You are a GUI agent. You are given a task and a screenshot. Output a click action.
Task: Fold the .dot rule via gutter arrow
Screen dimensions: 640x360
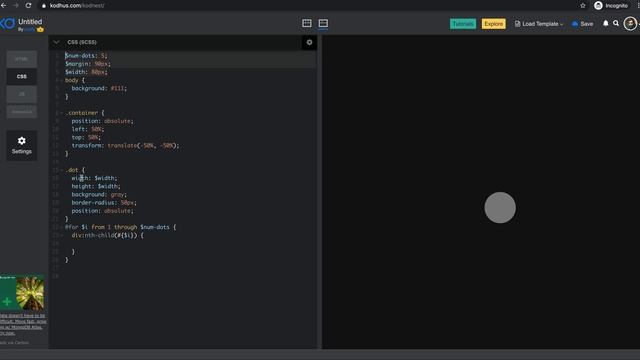[61, 170]
